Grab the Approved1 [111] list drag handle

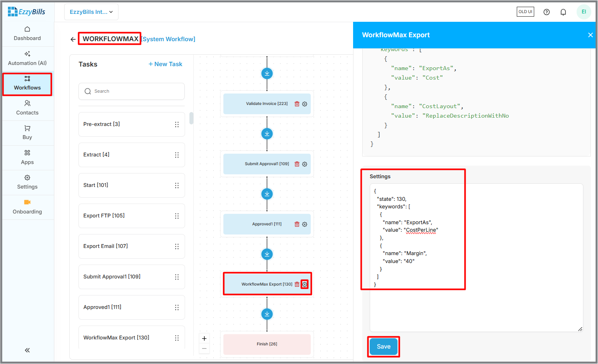pos(177,307)
